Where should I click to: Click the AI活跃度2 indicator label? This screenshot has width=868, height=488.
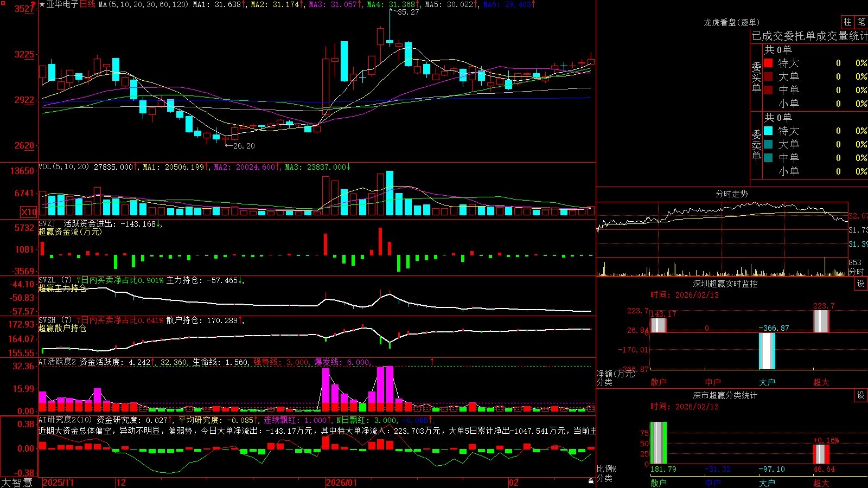[58, 362]
